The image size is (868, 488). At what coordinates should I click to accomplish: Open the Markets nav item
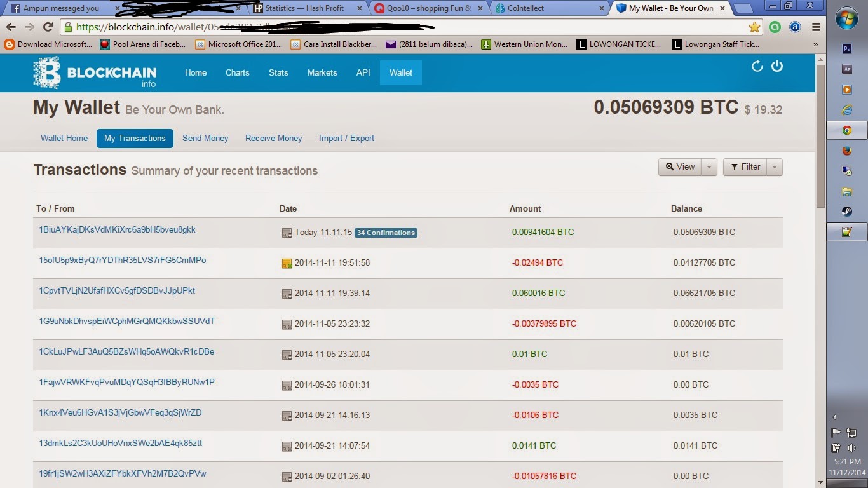322,72
